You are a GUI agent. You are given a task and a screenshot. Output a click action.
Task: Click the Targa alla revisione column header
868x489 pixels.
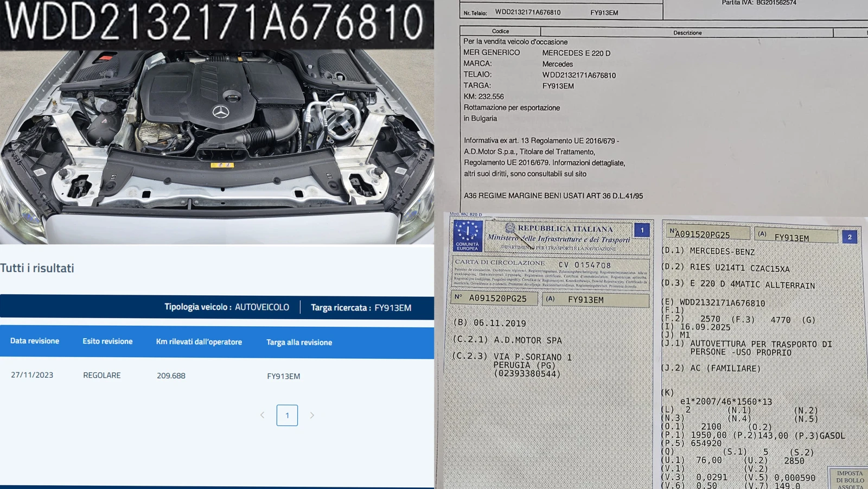click(x=299, y=342)
